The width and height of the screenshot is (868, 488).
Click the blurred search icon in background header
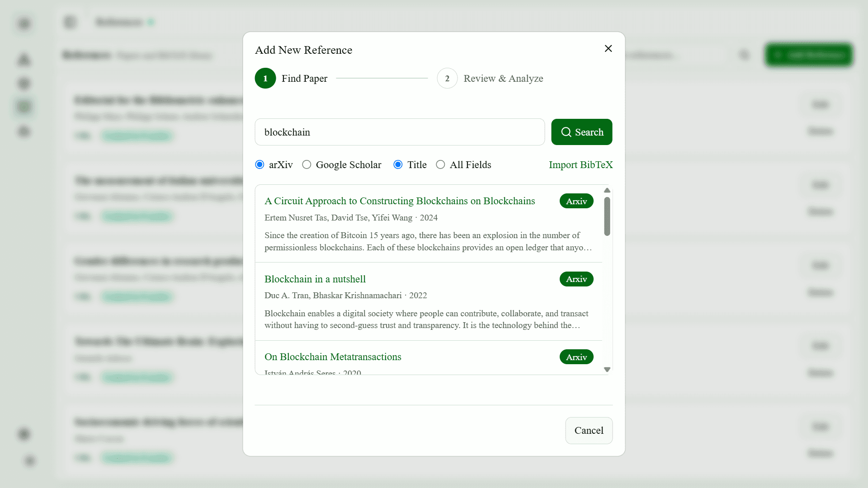tap(744, 55)
